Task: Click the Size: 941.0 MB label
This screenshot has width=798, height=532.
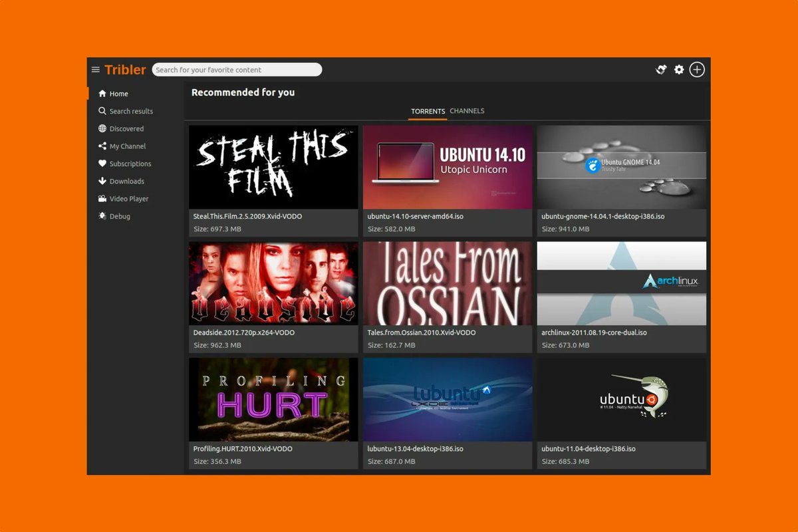Action: [566, 229]
